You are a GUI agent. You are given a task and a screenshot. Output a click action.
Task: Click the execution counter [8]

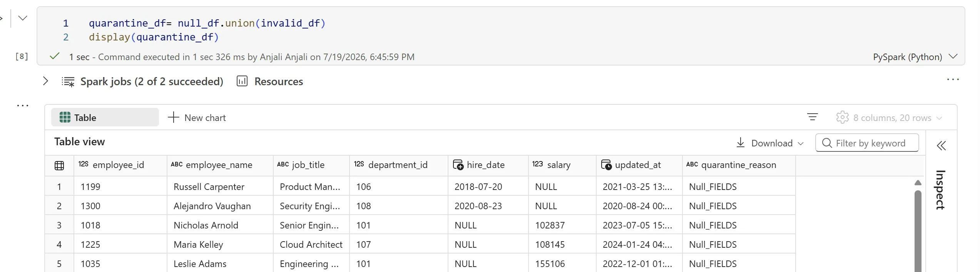click(22, 57)
